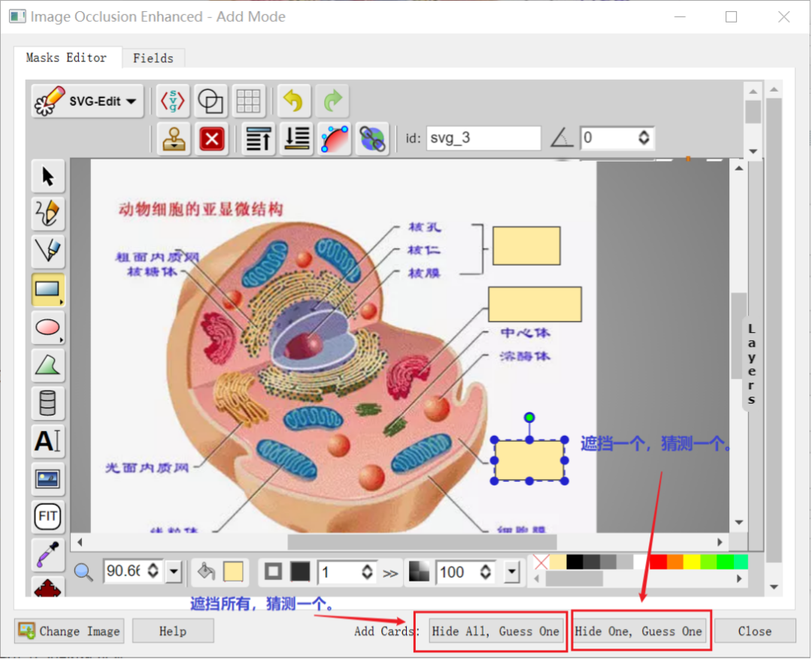Viewport: 812px width, 659px height.
Task: Click the selected yellow mask rectangle
Action: [x=529, y=460]
